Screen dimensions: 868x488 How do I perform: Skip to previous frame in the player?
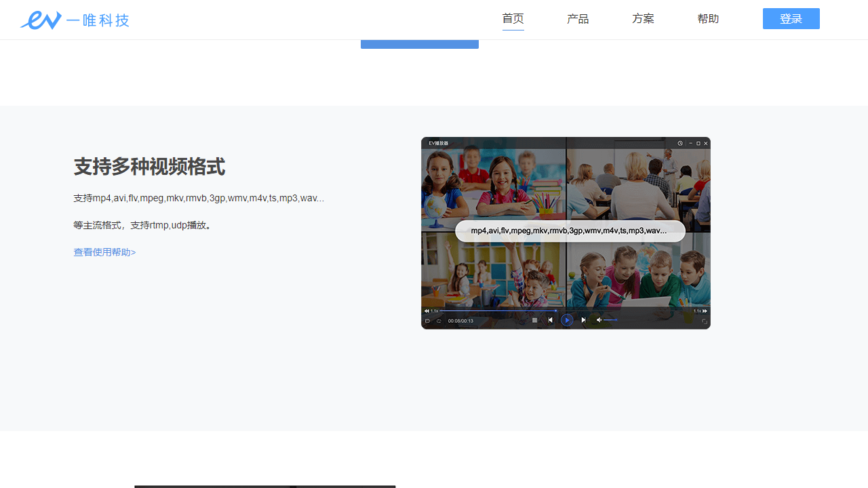(x=550, y=320)
